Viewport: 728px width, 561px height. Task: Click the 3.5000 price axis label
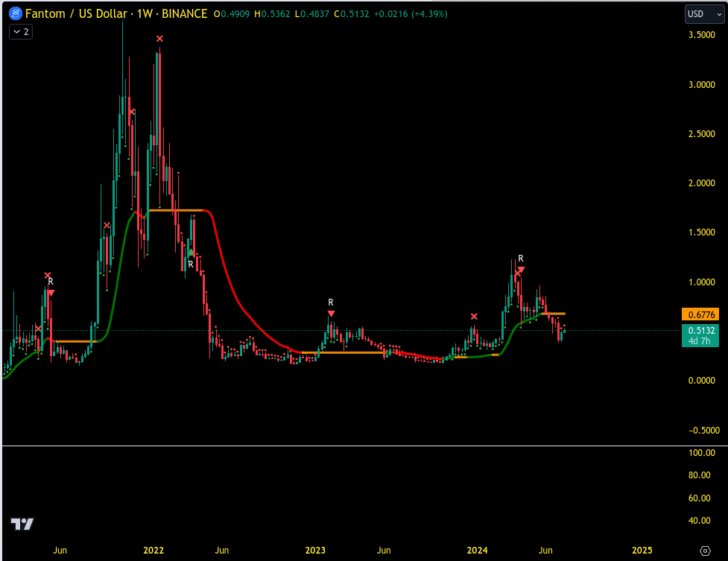click(701, 35)
